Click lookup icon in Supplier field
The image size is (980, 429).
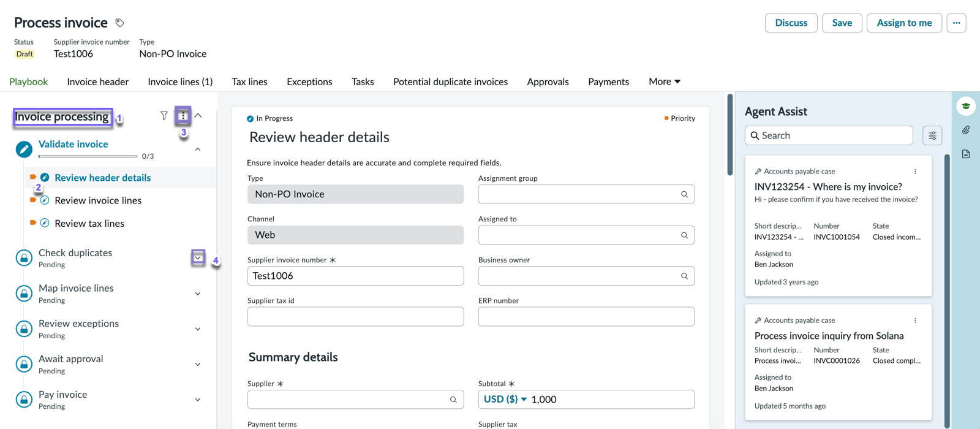pos(453,400)
